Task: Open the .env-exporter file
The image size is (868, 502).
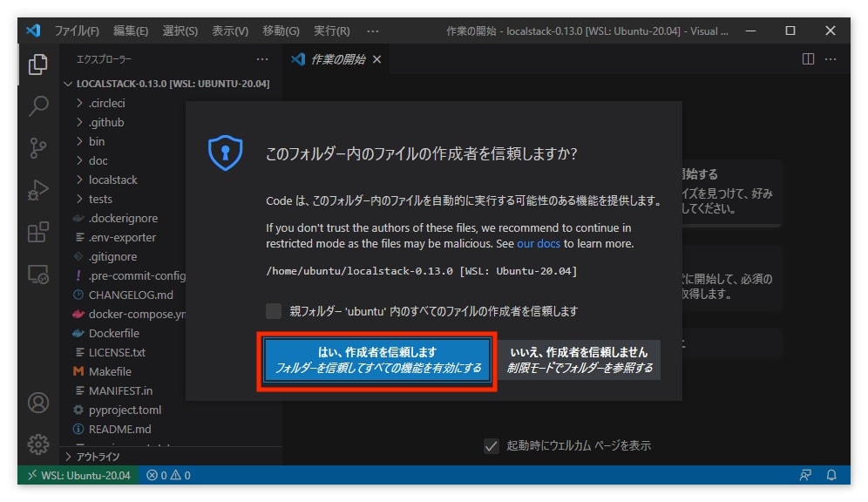Action: point(122,237)
